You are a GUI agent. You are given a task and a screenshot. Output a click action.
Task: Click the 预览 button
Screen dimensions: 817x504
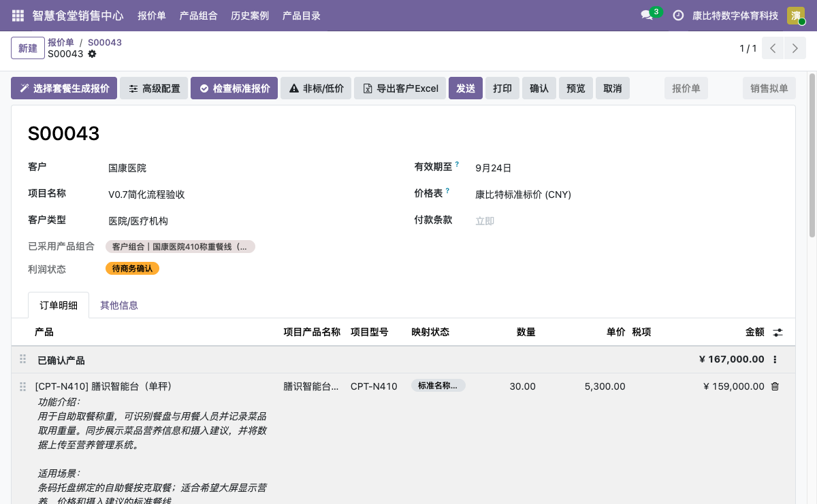tap(576, 88)
